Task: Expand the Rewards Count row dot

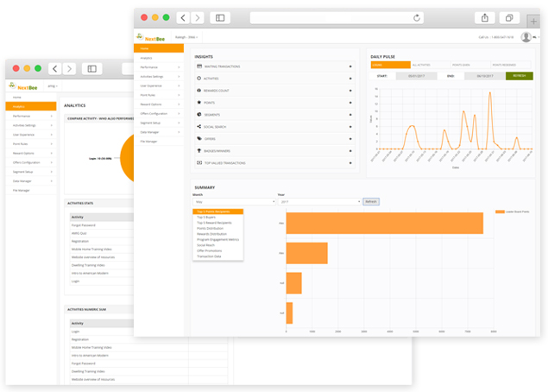Action: tap(350, 91)
